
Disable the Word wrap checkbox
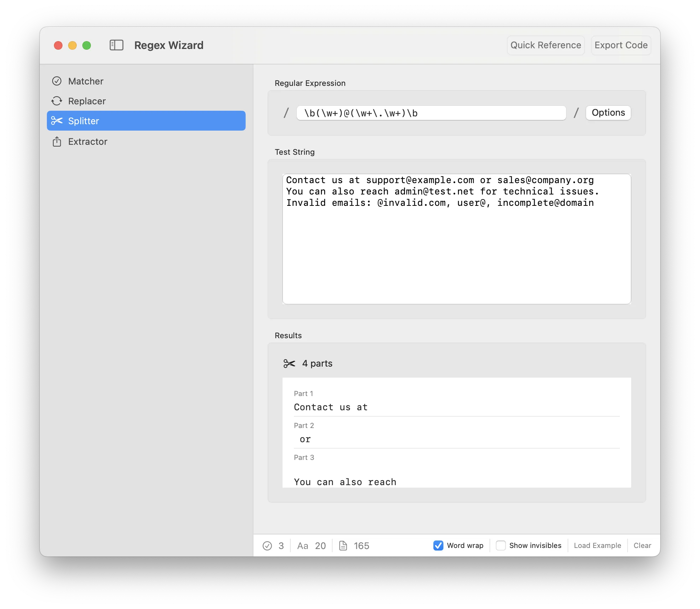(438, 545)
